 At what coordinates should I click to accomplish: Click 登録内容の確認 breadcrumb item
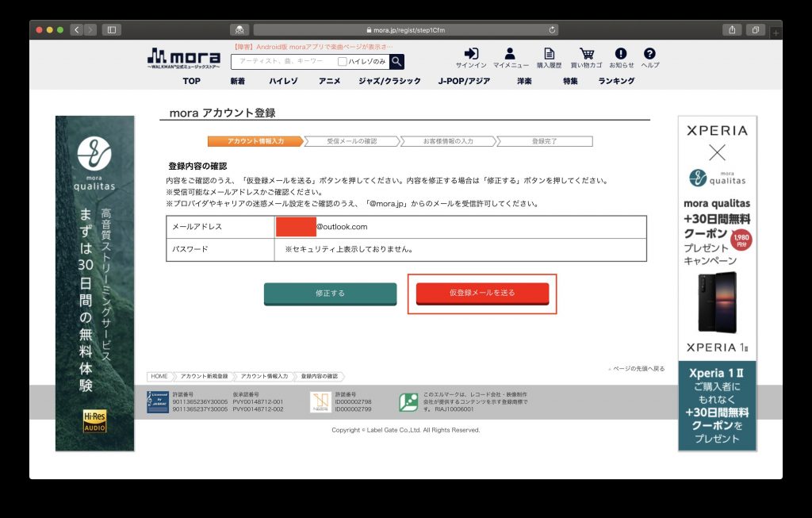point(320,377)
